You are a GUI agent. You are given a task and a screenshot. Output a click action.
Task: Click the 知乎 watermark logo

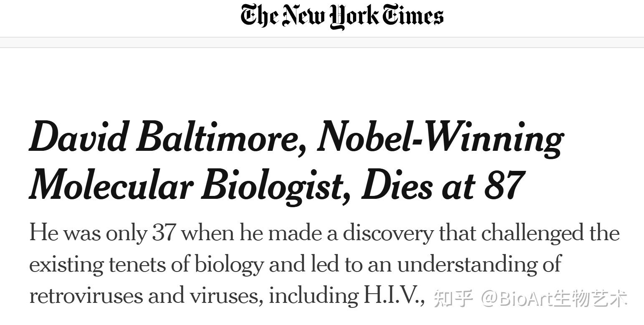click(x=453, y=299)
